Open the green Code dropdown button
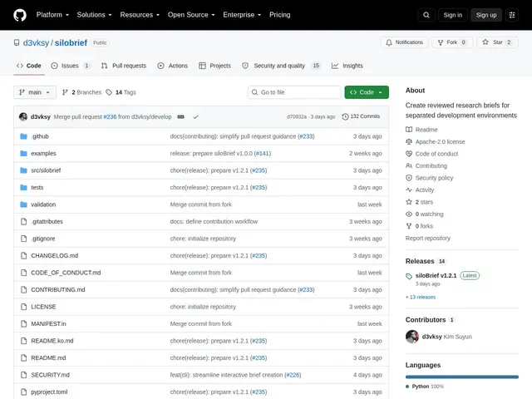 point(367,92)
